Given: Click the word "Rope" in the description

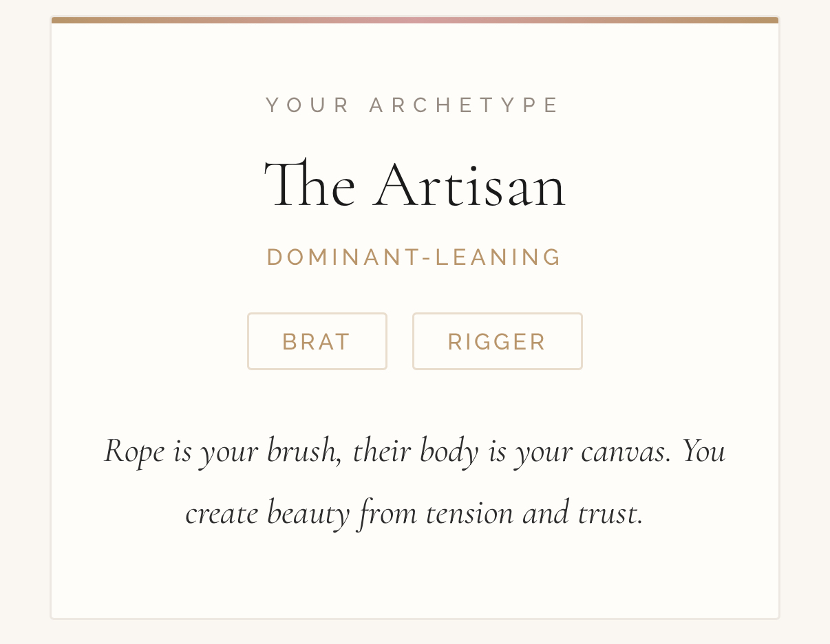Looking at the screenshot, I should click(x=134, y=451).
